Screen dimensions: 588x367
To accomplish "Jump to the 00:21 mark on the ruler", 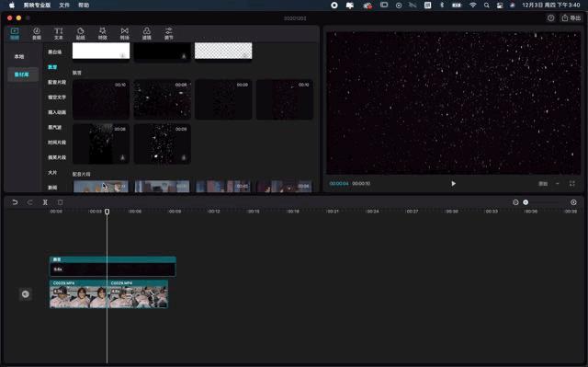I will click(x=333, y=212).
